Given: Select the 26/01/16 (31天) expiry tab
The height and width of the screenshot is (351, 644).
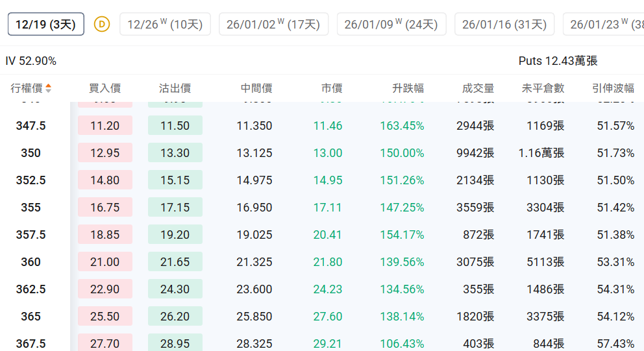Looking at the screenshot, I should pos(504,25).
